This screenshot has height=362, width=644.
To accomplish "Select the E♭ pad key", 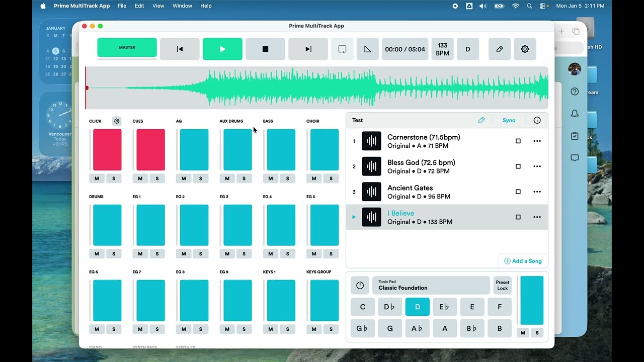I will click(x=444, y=307).
